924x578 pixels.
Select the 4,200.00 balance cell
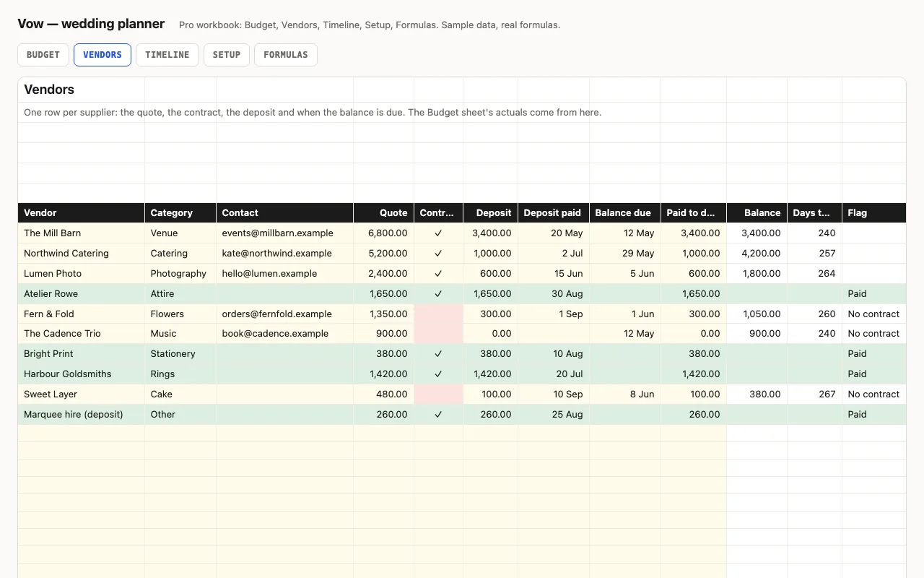757,254
